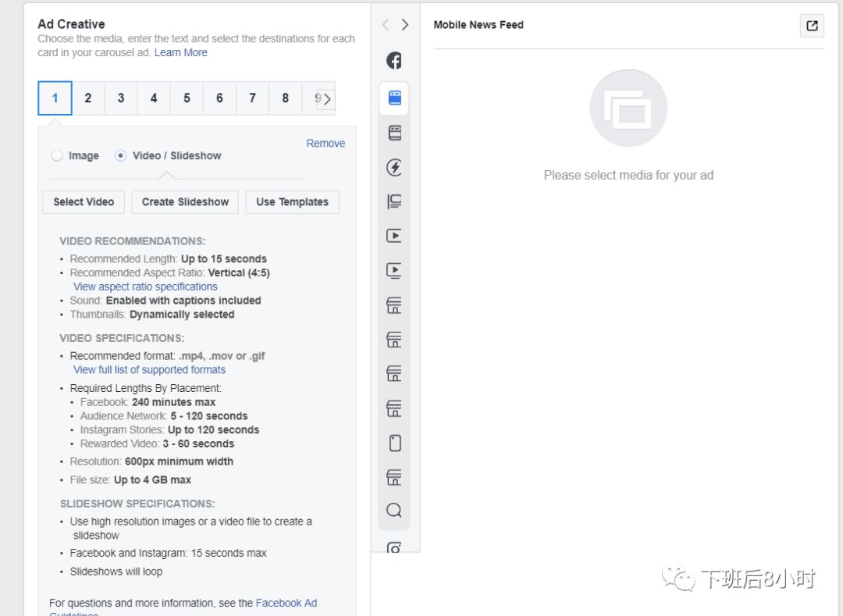Click the Facebook logo icon in placement strip
The width and height of the screenshot is (843, 616).
pyautogui.click(x=394, y=61)
